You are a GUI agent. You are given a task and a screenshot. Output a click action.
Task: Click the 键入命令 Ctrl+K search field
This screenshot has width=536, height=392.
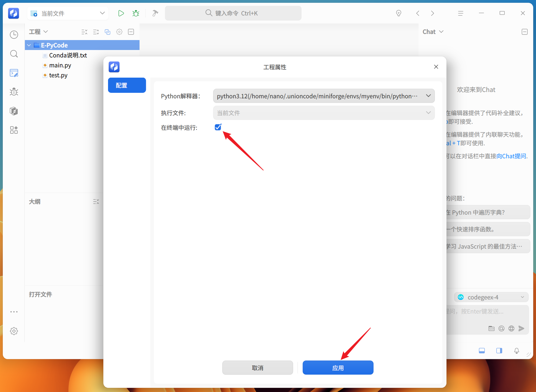tap(233, 13)
